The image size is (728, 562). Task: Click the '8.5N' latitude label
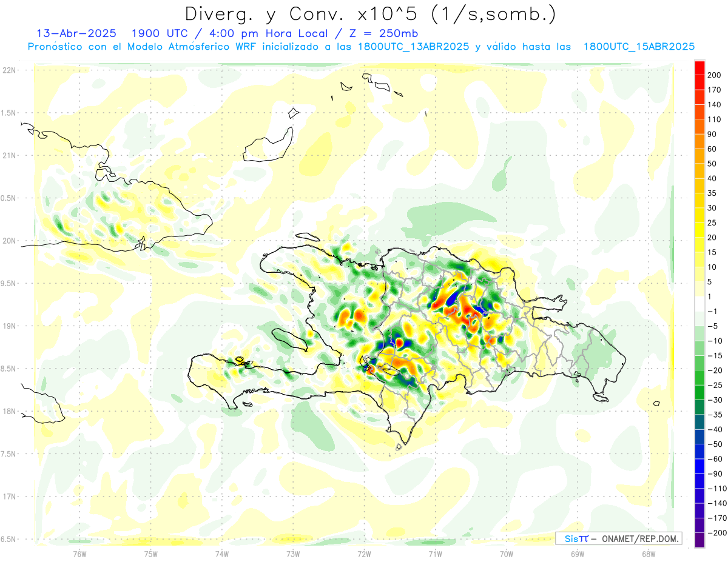tap(8, 369)
